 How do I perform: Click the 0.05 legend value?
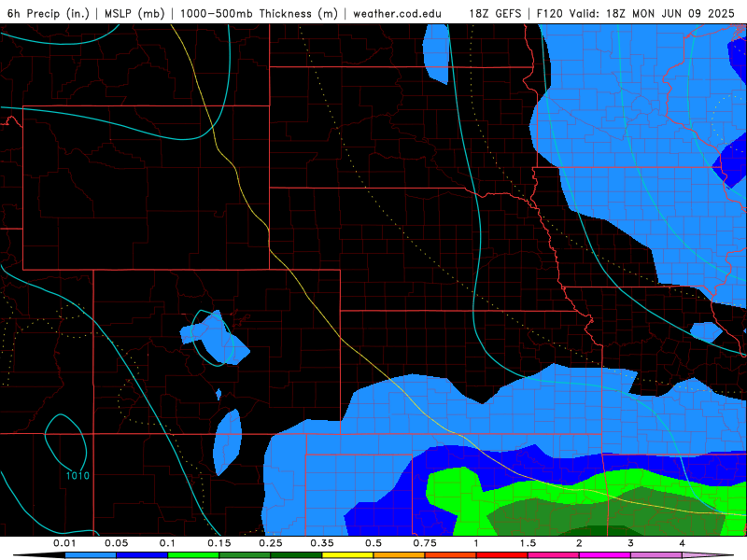click(116, 543)
